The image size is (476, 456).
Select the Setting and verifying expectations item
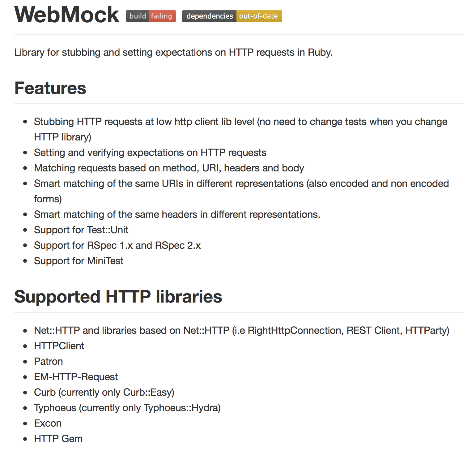coord(150,153)
